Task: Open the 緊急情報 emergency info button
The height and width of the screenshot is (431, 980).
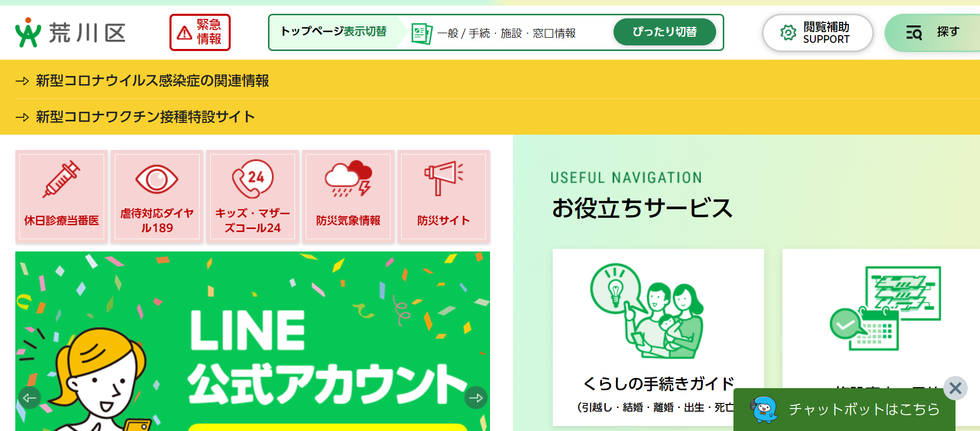Action: [200, 32]
